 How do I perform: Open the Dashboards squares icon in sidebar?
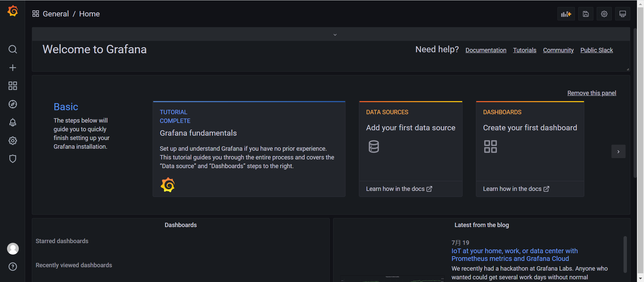[13, 86]
